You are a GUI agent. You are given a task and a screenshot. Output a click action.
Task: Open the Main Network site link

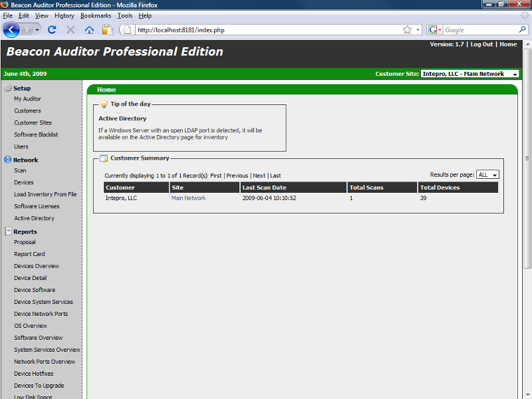188,198
